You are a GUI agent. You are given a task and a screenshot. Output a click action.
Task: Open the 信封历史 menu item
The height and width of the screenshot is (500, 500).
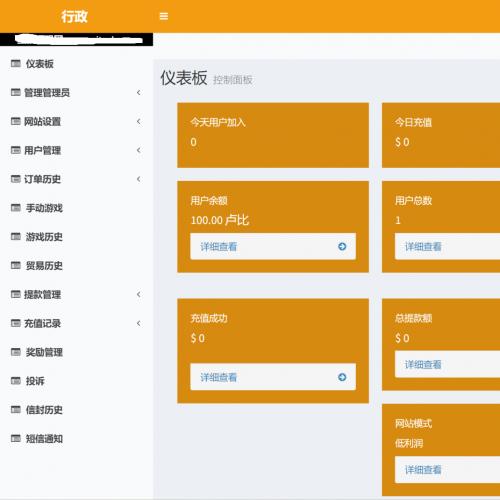pos(76,410)
